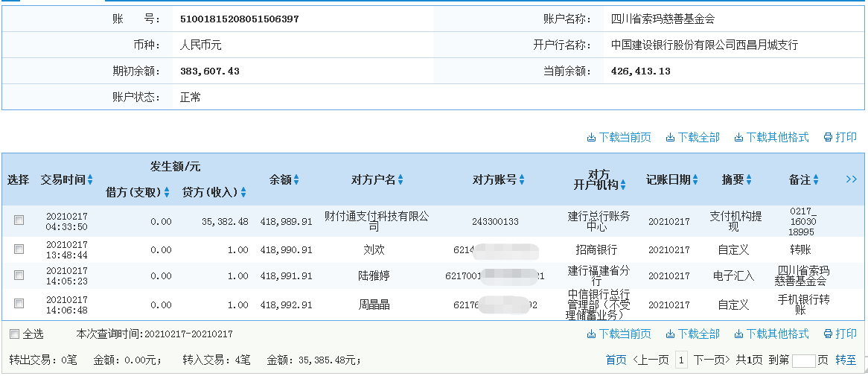Click 手机银行转账 remark cell

[x=804, y=305]
